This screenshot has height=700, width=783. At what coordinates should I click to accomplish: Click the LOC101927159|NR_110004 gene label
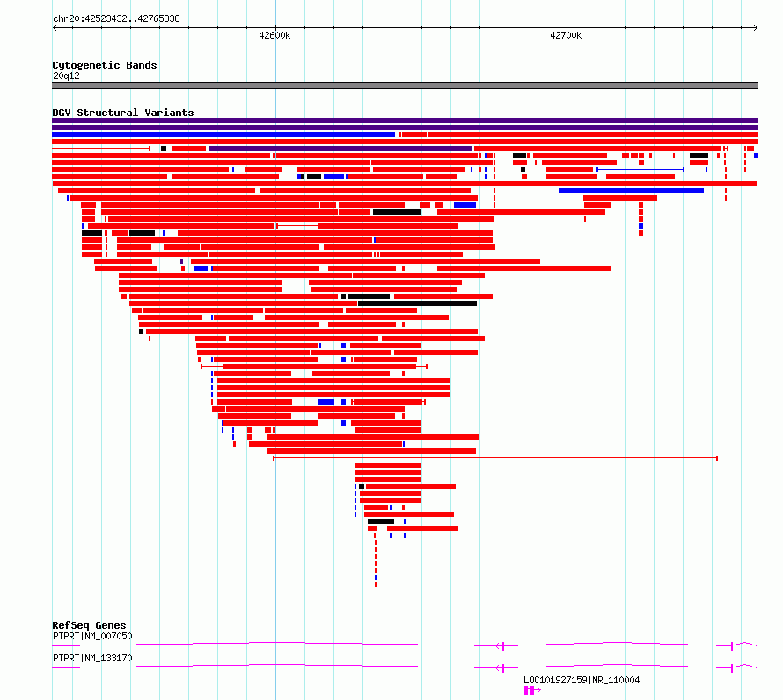click(x=582, y=680)
